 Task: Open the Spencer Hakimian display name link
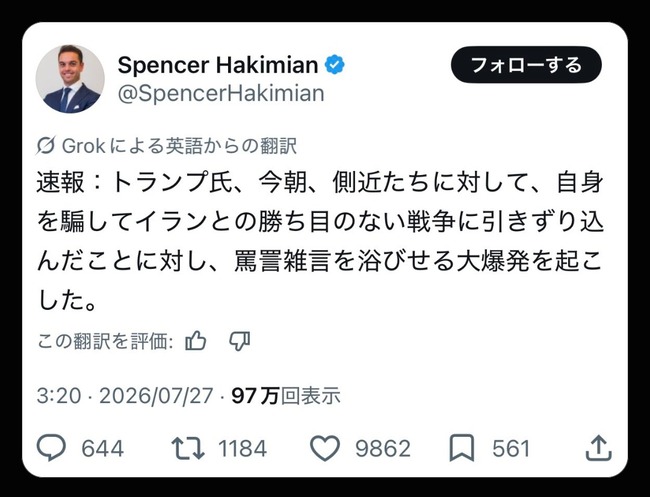coord(218,65)
